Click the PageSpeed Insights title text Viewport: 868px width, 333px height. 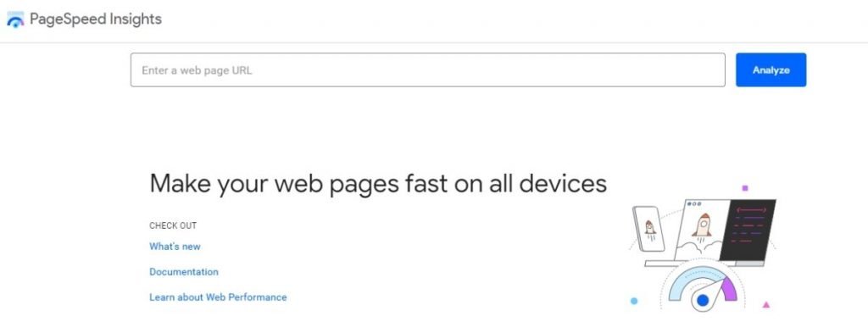pyautogui.click(x=96, y=19)
